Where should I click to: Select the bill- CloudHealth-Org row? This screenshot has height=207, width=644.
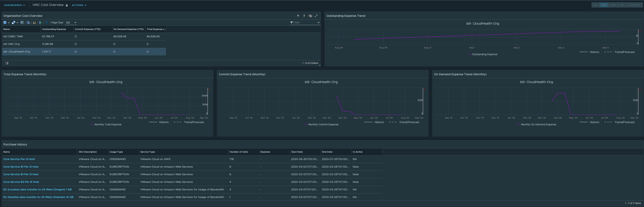pos(84,52)
